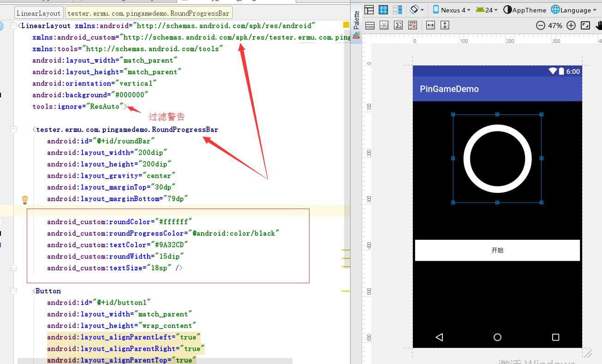
Task: Select the Blueprint view mode icon
Action: click(383, 10)
